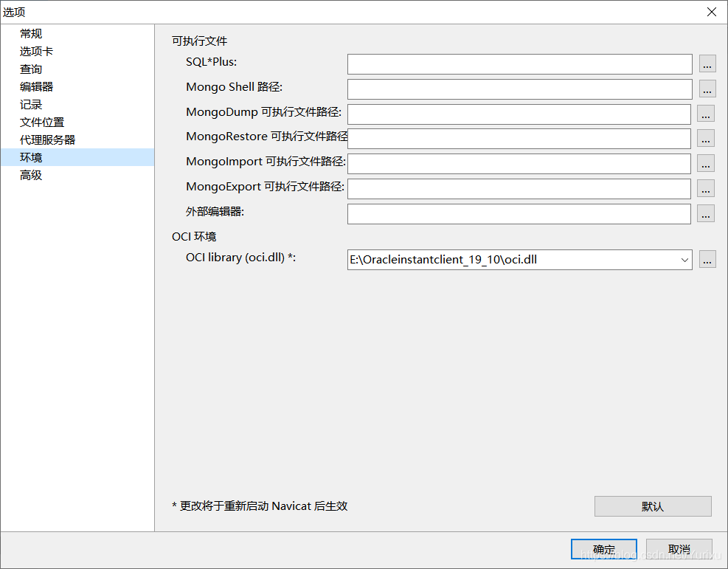Click the MongoRestore path text box
The image size is (728, 569).
[519, 139]
